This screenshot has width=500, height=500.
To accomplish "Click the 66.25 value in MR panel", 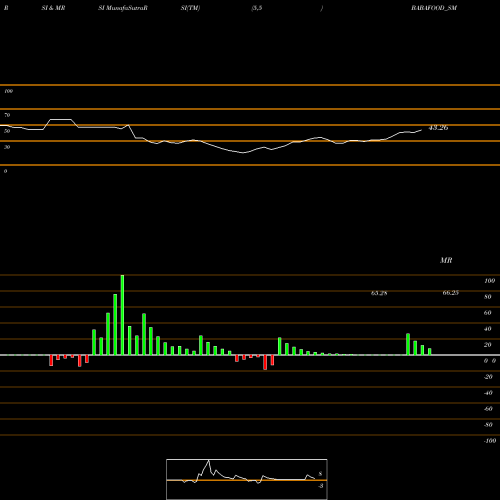I will (x=451, y=293).
